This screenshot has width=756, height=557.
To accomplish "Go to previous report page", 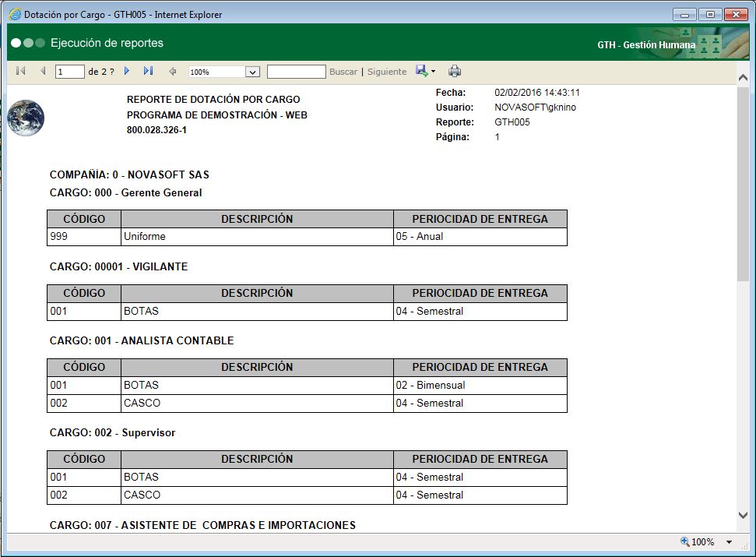I will point(43,71).
